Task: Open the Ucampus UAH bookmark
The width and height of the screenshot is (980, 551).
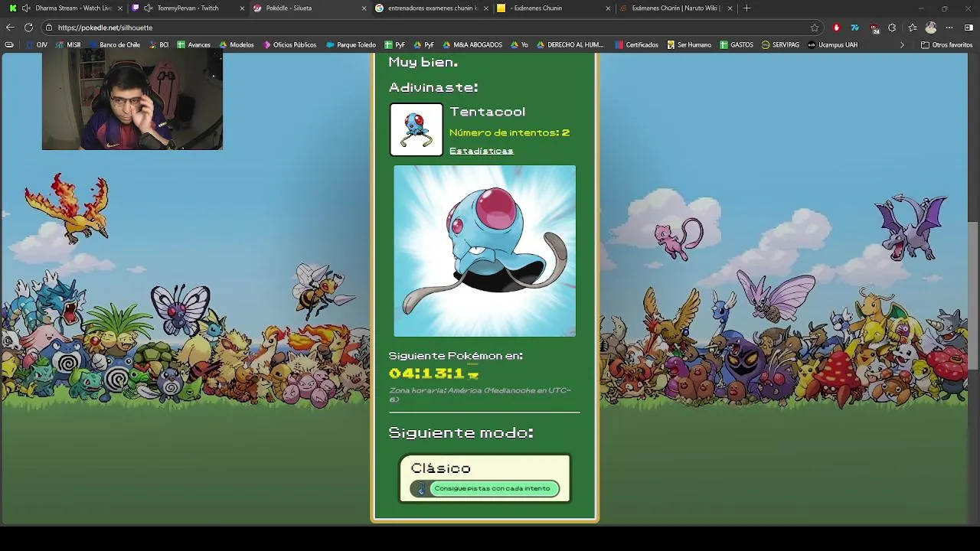Action: [832, 45]
